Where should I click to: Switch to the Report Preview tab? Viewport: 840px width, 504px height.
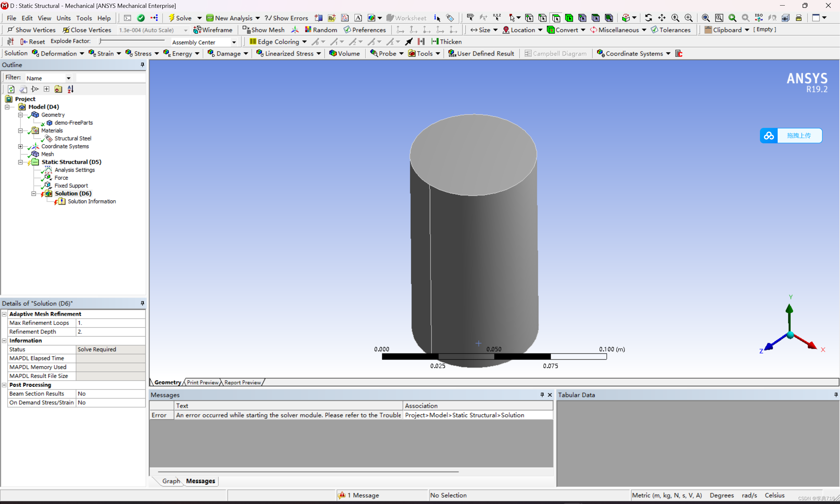click(242, 382)
